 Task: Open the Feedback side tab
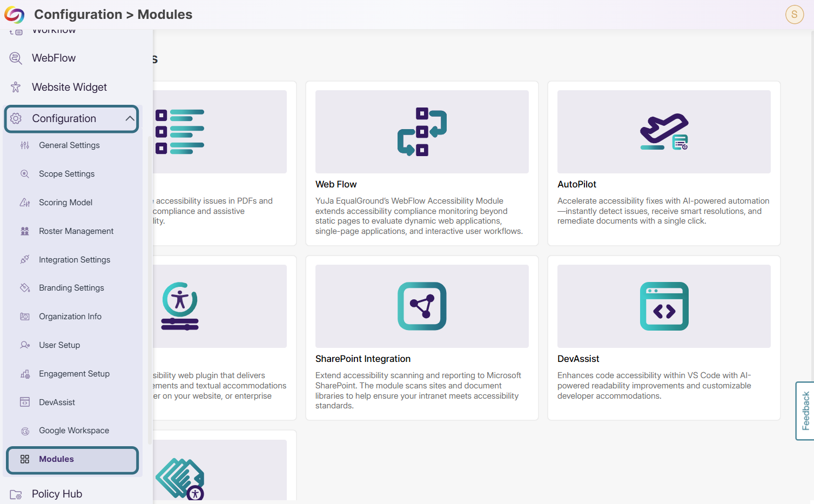click(805, 411)
